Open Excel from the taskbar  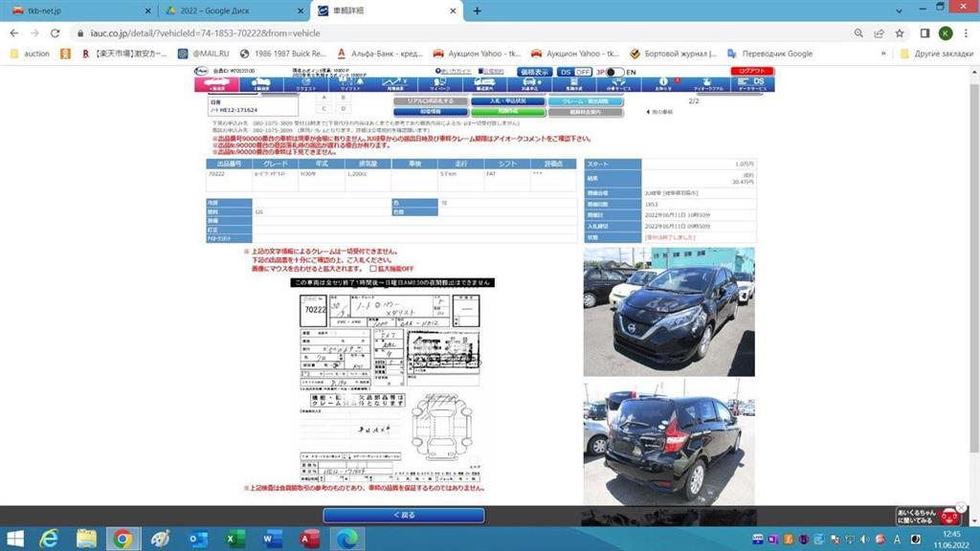tap(231, 539)
